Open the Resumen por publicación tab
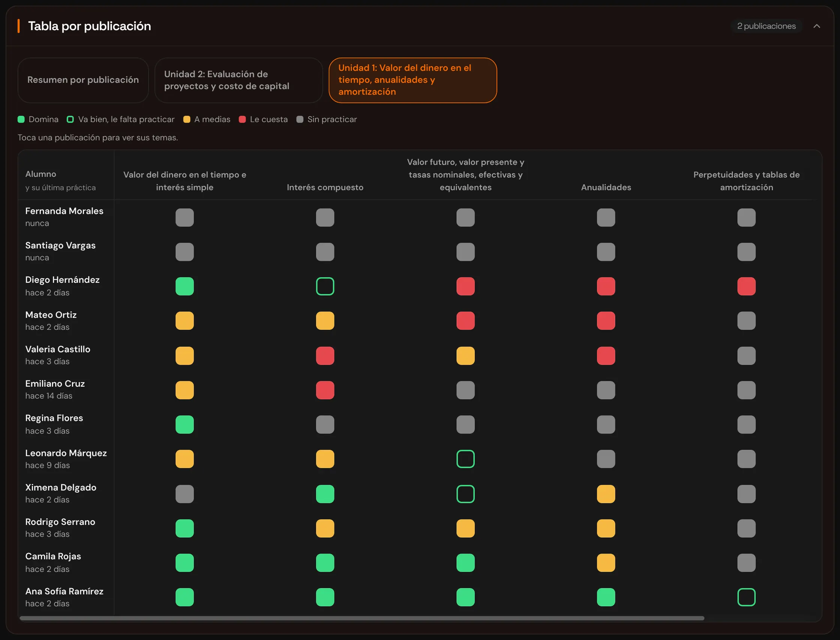Viewport: 840px width, 640px height. 83,80
